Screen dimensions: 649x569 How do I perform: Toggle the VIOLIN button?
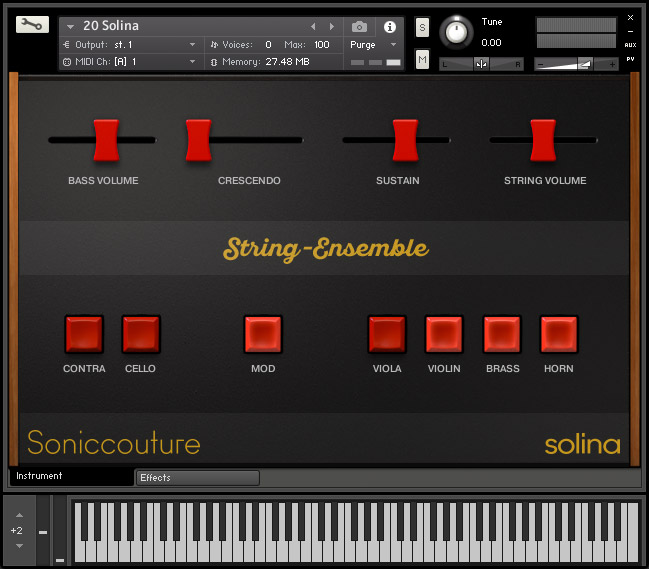(444, 334)
